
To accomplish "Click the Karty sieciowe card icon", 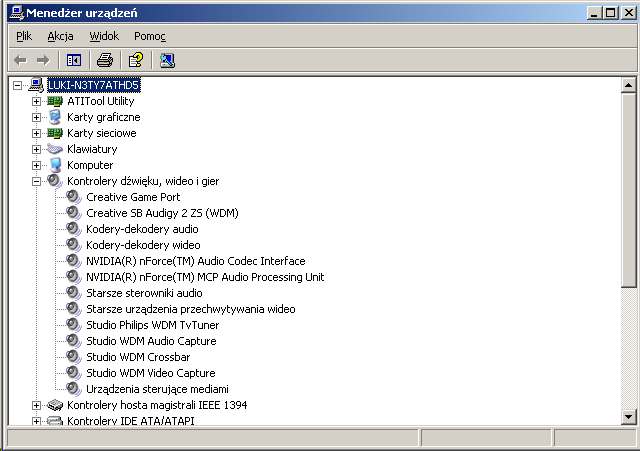I will pyautogui.click(x=55, y=133).
